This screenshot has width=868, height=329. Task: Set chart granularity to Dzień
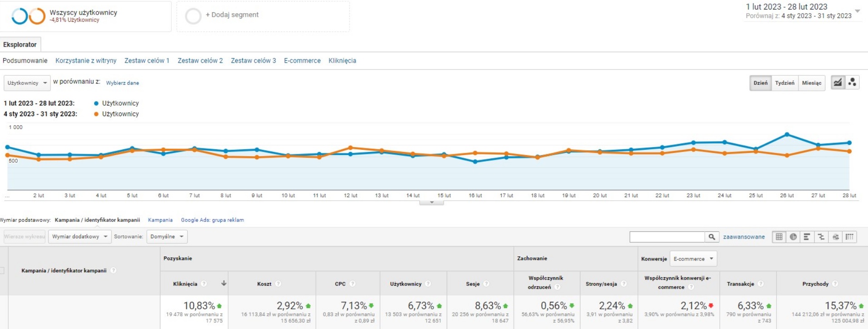point(760,83)
